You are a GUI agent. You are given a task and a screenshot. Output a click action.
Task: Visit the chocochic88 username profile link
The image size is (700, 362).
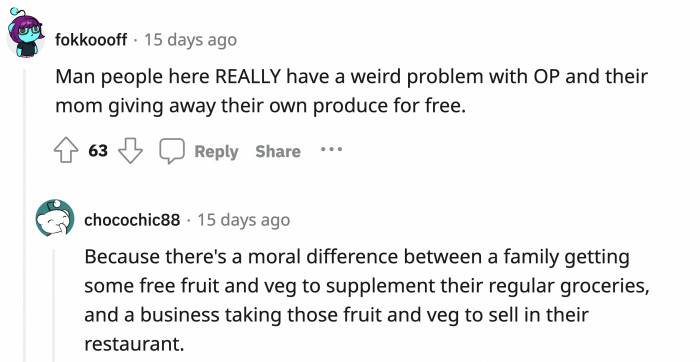click(x=132, y=220)
